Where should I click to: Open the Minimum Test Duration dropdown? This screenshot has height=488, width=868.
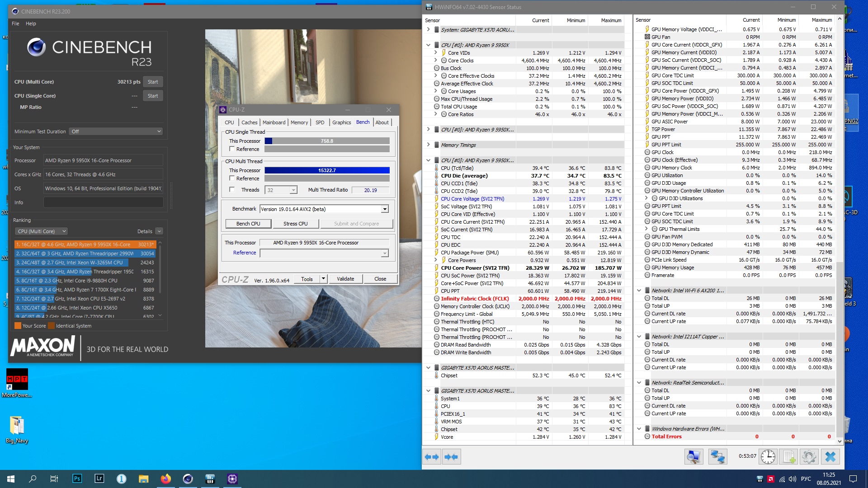point(116,131)
